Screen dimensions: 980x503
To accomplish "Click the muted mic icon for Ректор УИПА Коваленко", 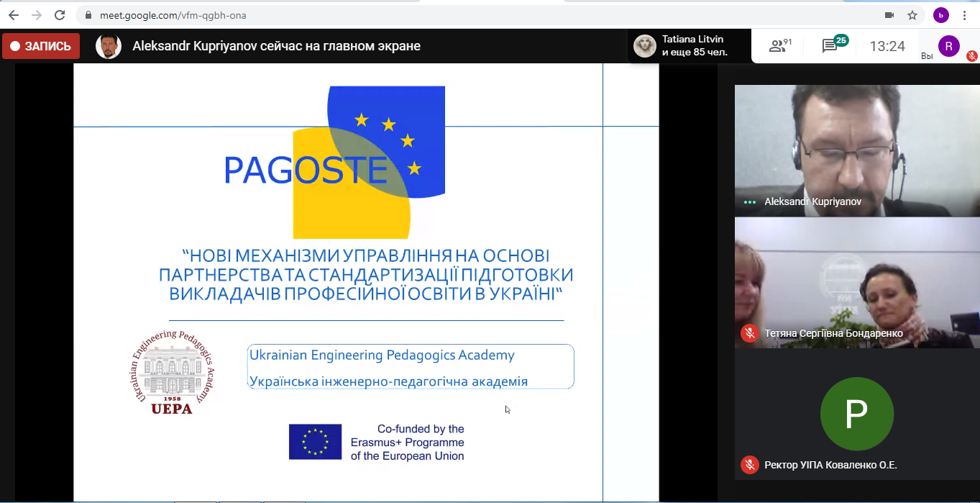I will (750, 465).
